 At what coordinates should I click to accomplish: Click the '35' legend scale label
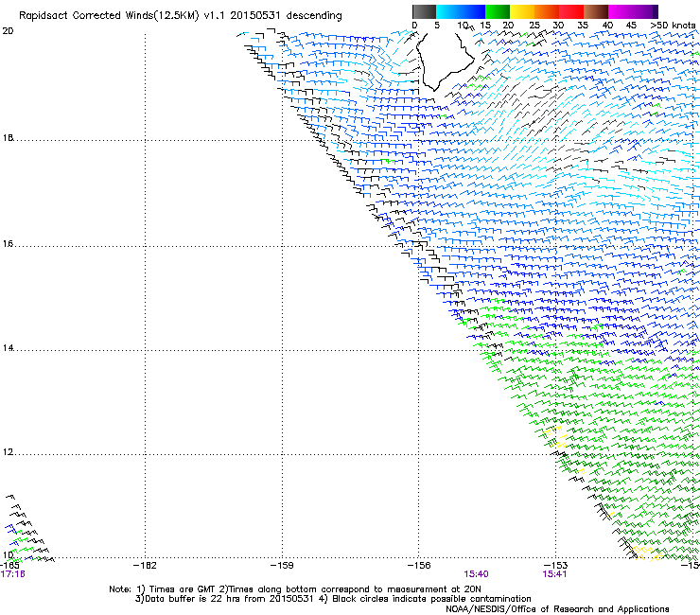coord(583,26)
